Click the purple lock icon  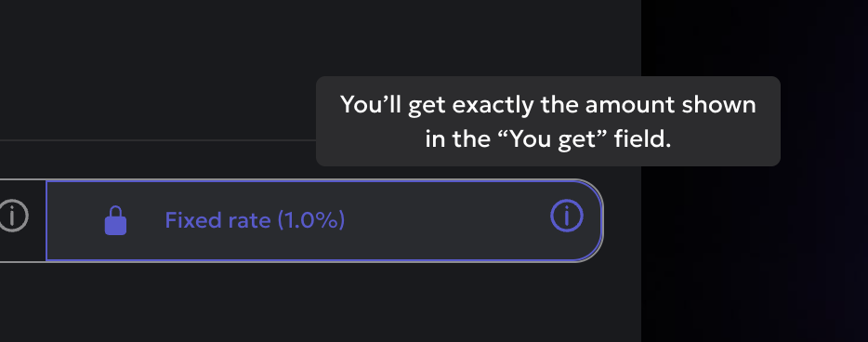pyautogui.click(x=115, y=220)
